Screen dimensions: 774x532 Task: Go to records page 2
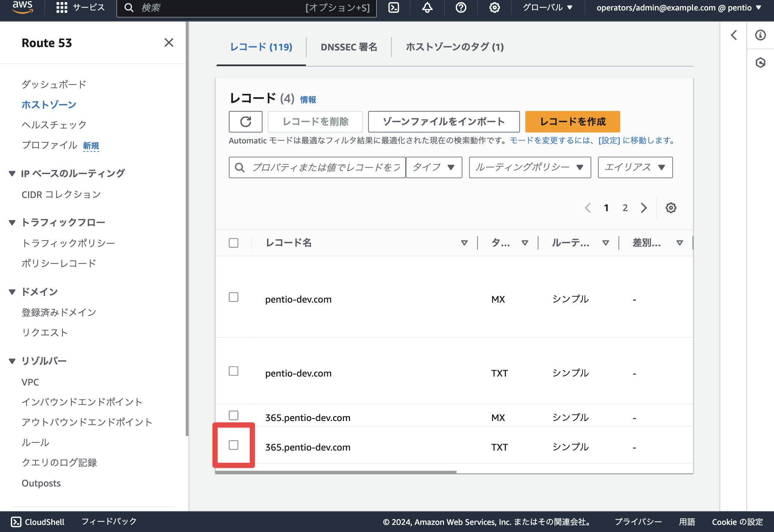pos(625,208)
